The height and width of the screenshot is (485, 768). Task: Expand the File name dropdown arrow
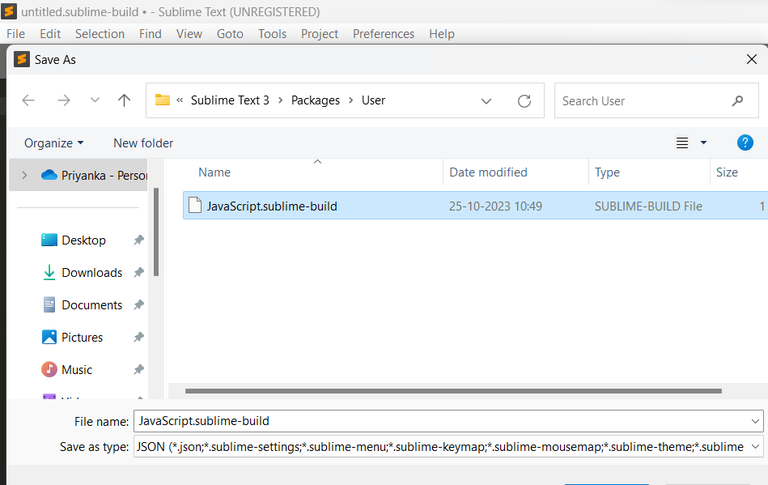tap(755, 421)
